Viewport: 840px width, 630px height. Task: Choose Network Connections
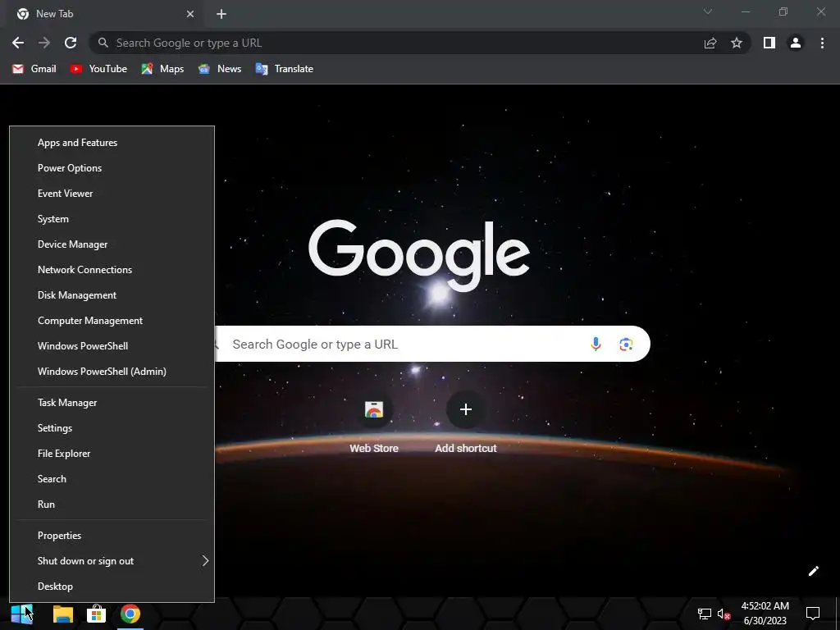point(112,270)
